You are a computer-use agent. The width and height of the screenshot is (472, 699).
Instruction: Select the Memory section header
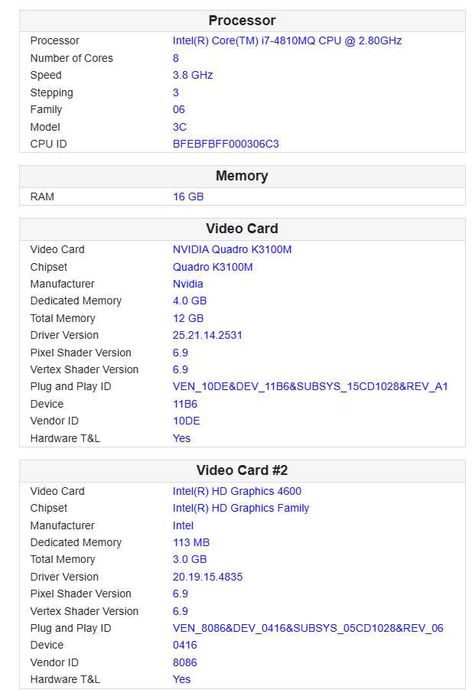coord(242,176)
